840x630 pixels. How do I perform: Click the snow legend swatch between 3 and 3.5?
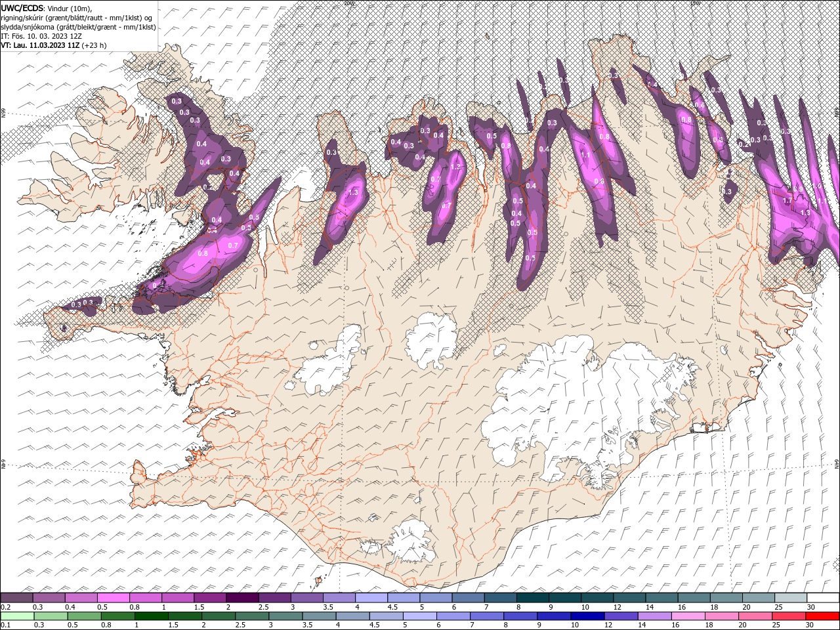306,598
